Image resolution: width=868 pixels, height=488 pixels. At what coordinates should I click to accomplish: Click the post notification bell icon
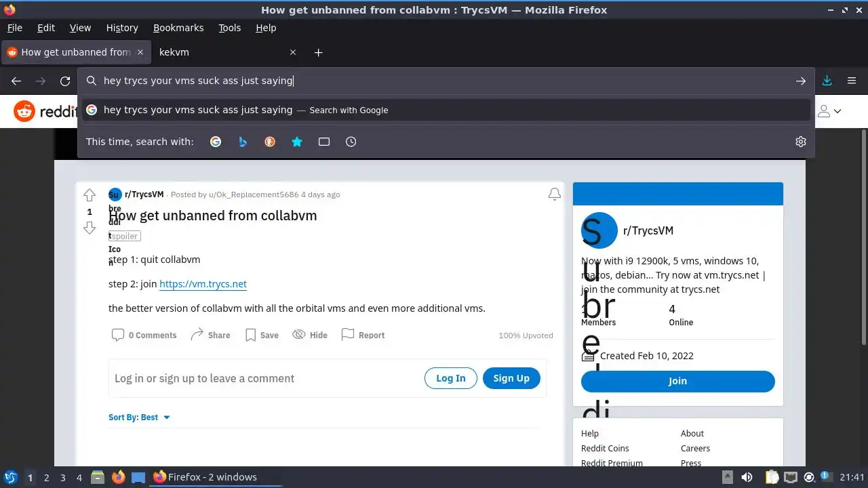click(555, 195)
